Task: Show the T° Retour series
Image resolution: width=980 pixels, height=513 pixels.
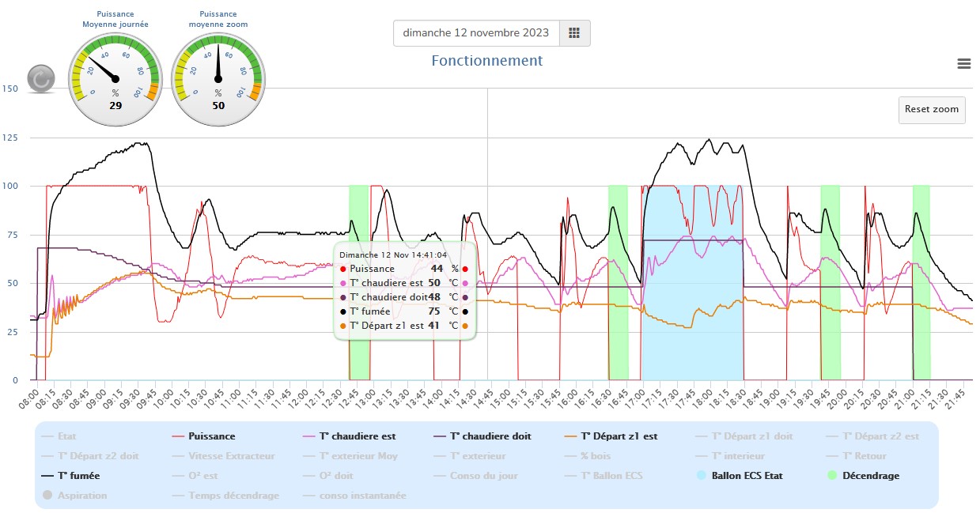Action: [857, 456]
